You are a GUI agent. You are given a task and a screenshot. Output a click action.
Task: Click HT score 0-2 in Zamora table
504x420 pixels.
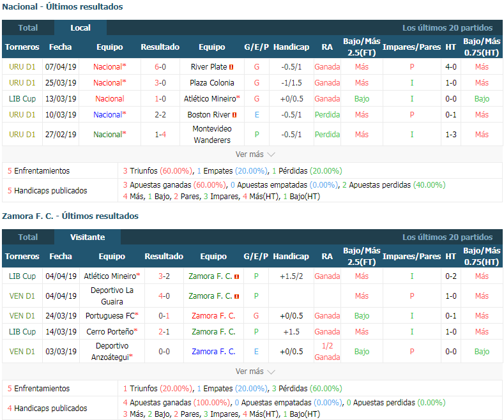tap(451, 276)
